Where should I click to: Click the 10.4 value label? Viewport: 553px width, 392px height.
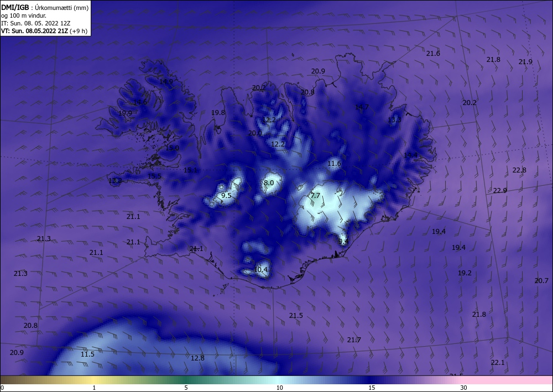pos(260,270)
